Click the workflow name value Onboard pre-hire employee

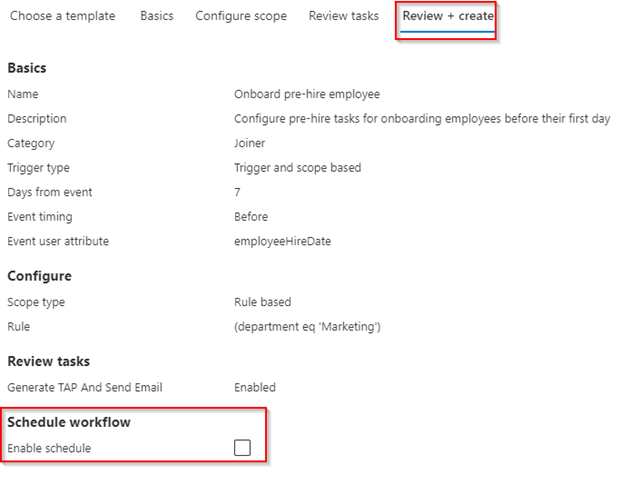click(x=307, y=95)
